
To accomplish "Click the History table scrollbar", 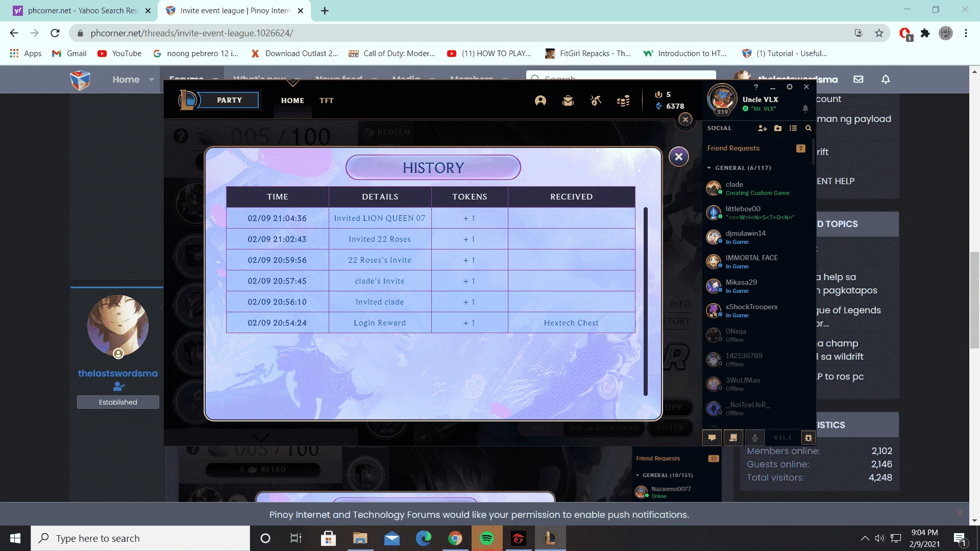I will 646,301.
